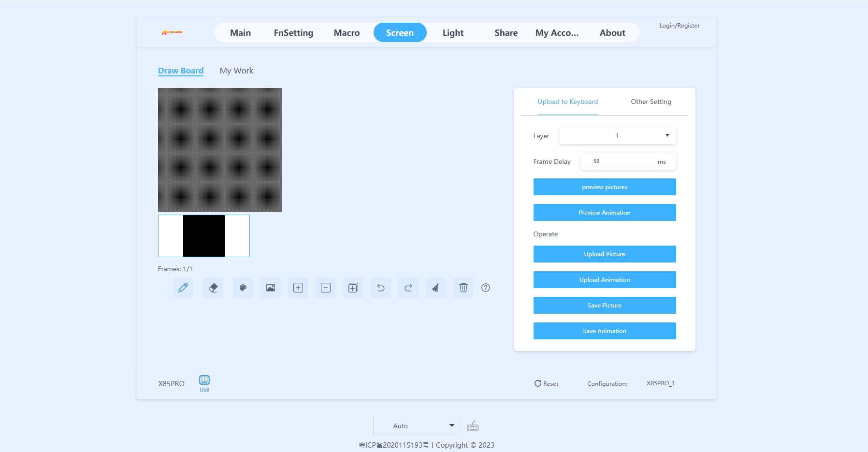The width and height of the screenshot is (868, 452).
Task: Click the Upload Picture button
Action: pyautogui.click(x=605, y=254)
